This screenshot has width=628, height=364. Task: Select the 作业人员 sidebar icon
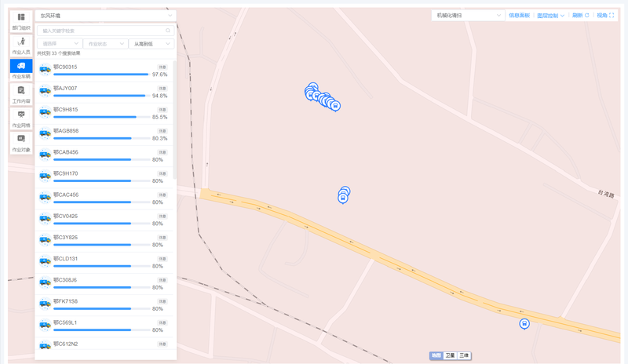pyautogui.click(x=21, y=45)
